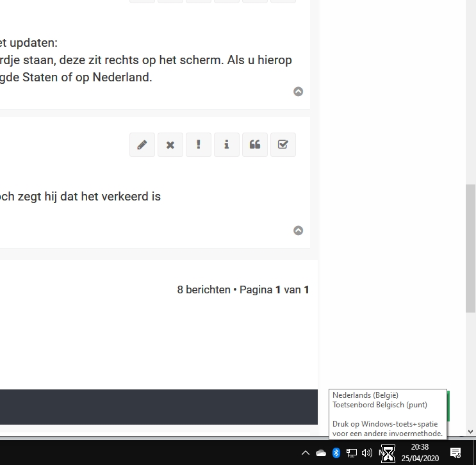Click the Bluetooth tray icon

point(336,453)
